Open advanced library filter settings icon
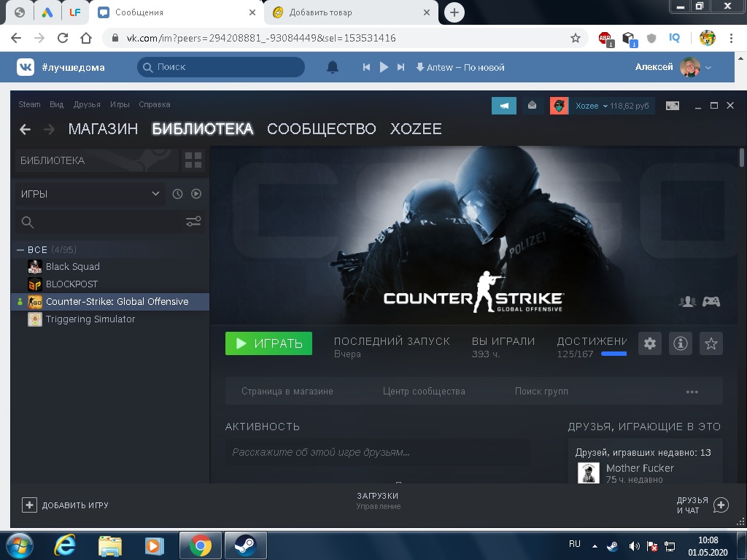 click(193, 222)
